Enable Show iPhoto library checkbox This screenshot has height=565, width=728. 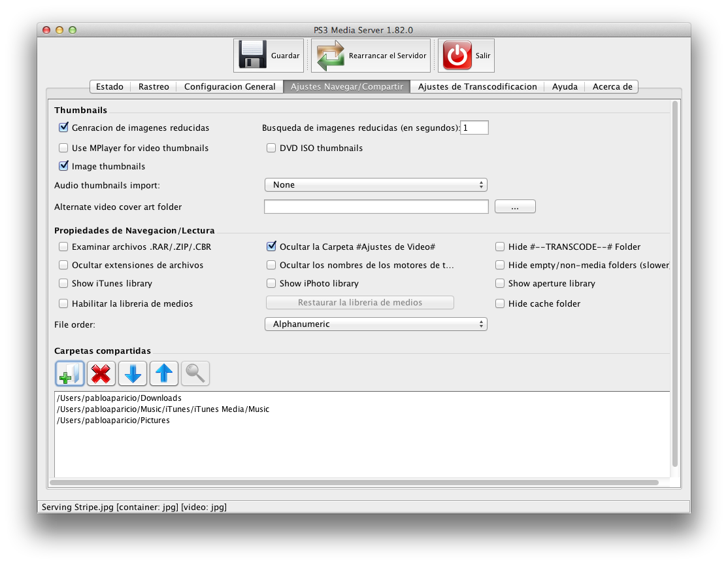point(271,283)
